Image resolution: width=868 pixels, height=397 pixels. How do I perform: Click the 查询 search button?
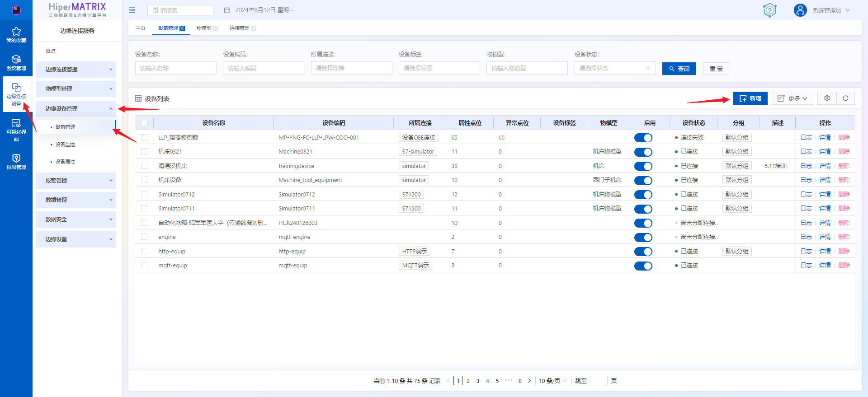pos(679,69)
